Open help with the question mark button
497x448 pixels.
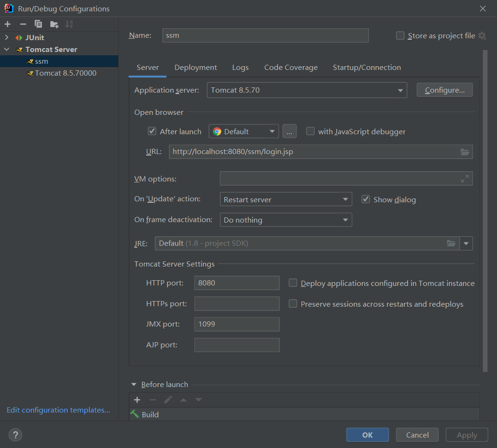[x=15, y=435]
